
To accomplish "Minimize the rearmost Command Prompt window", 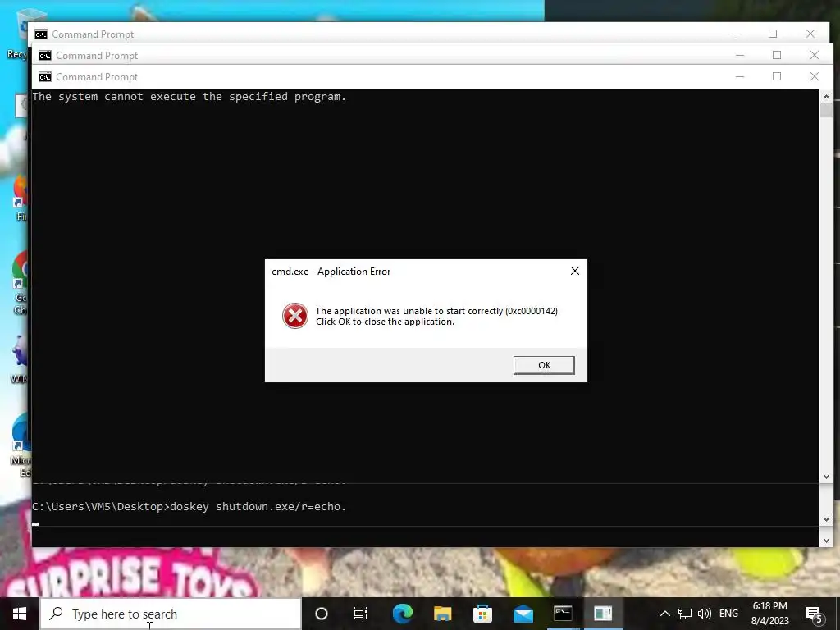I will tap(736, 34).
